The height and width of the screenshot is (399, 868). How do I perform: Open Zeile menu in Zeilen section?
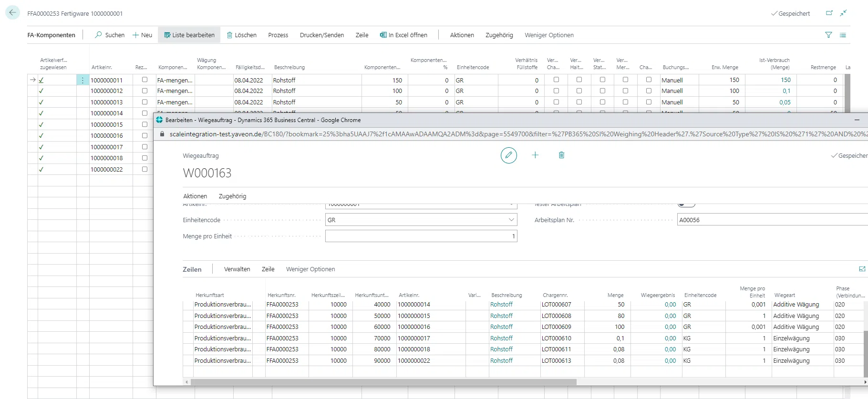(x=268, y=269)
